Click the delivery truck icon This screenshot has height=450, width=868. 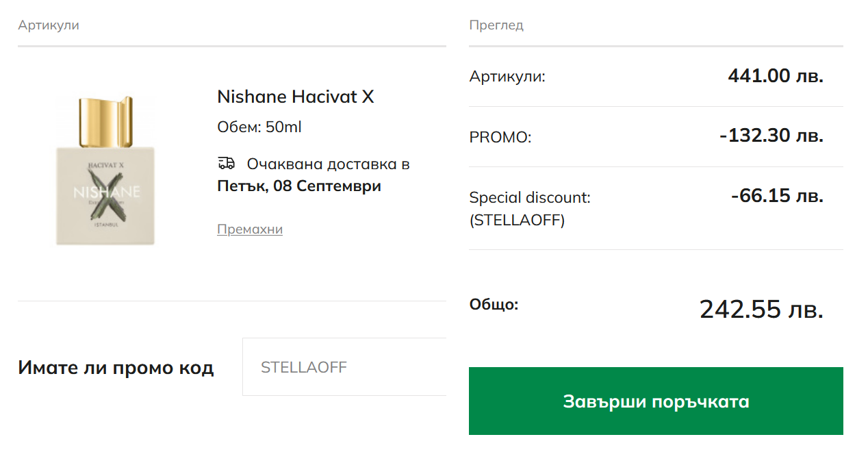226,163
